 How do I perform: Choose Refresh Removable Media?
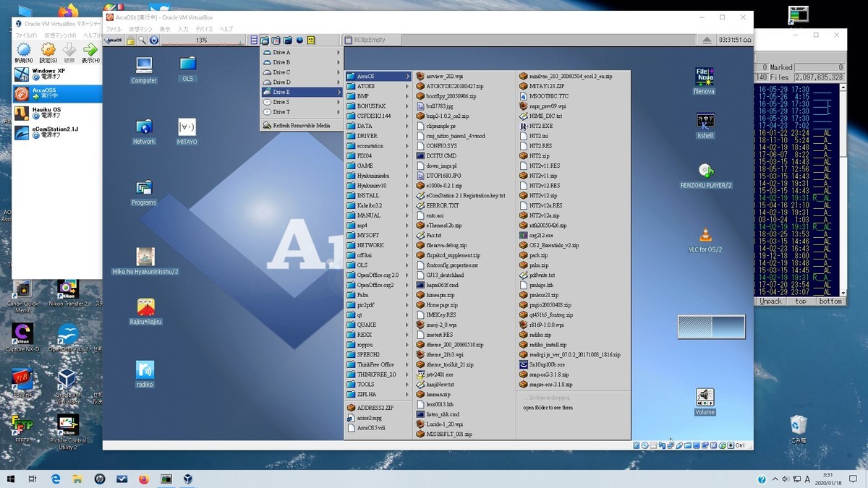point(301,126)
